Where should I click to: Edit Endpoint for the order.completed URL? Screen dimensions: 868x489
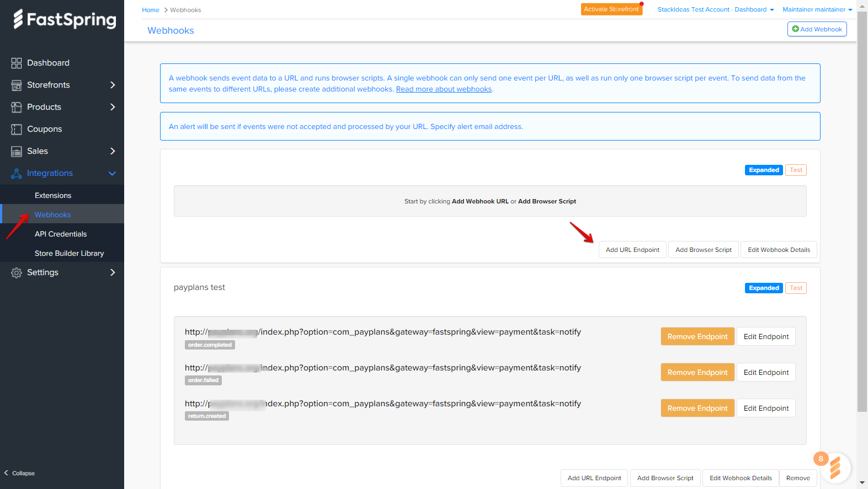(x=766, y=336)
